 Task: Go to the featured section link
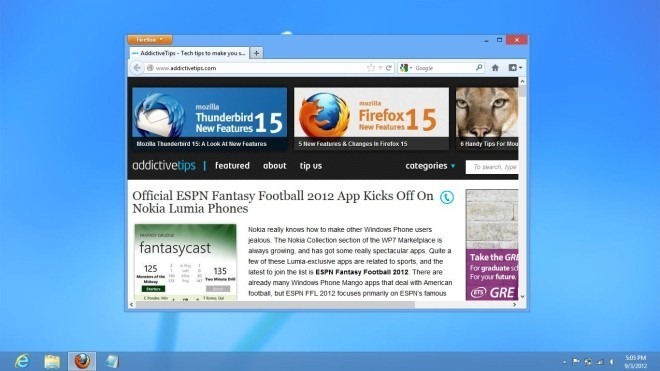232,166
